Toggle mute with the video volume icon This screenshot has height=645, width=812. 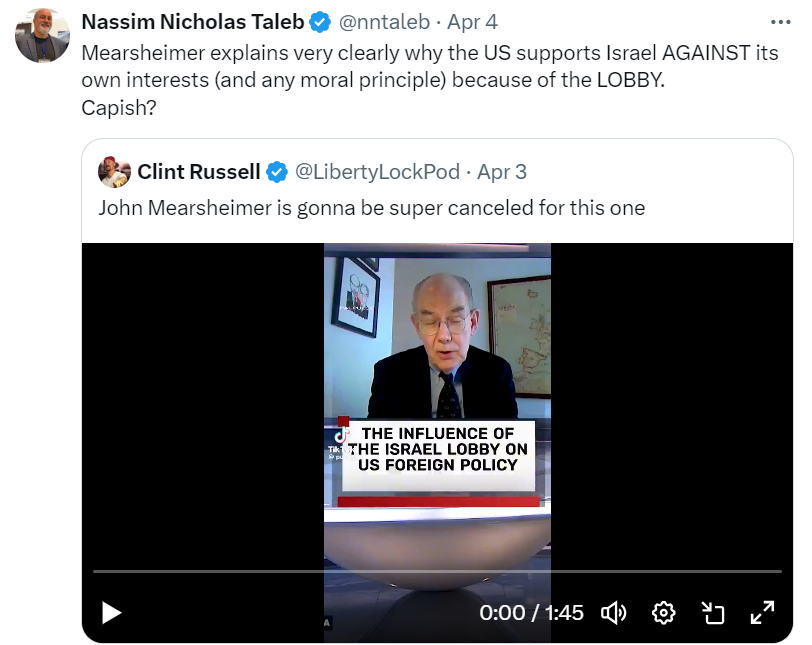tap(613, 612)
